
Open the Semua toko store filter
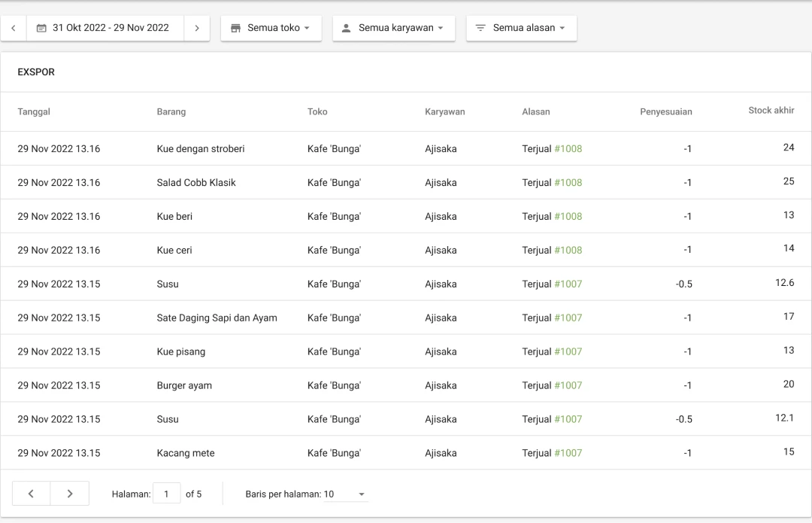[x=271, y=28]
